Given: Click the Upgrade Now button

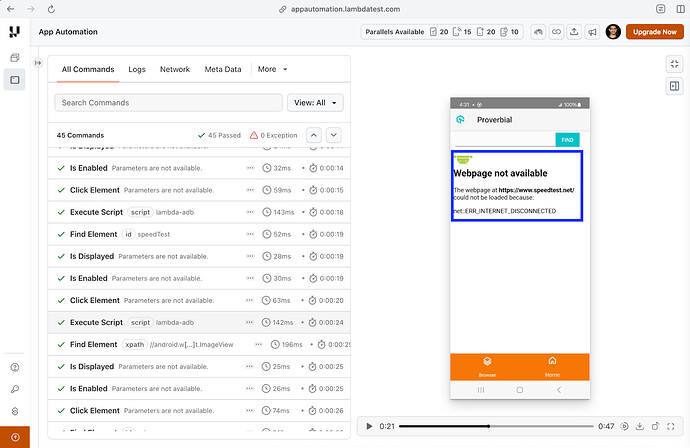Looking at the screenshot, I should (x=654, y=32).
